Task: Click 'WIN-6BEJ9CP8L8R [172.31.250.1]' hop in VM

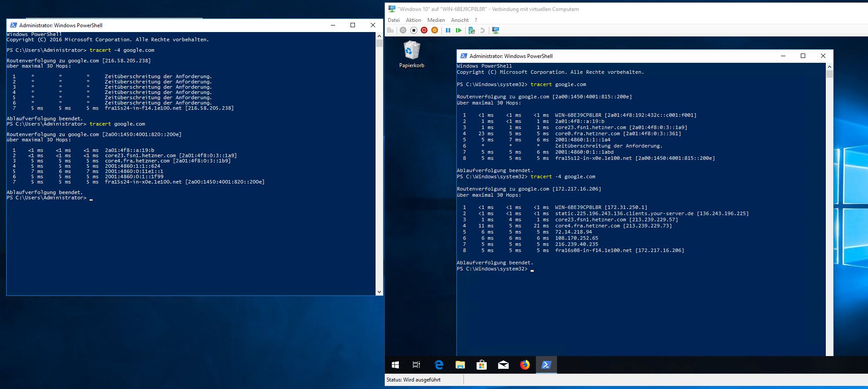Action: pyautogui.click(x=601, y=207)
